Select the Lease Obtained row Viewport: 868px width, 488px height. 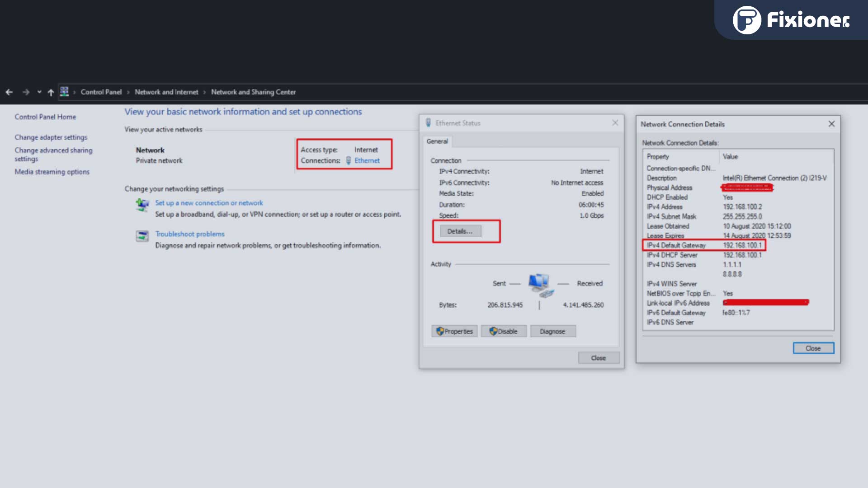738,226
